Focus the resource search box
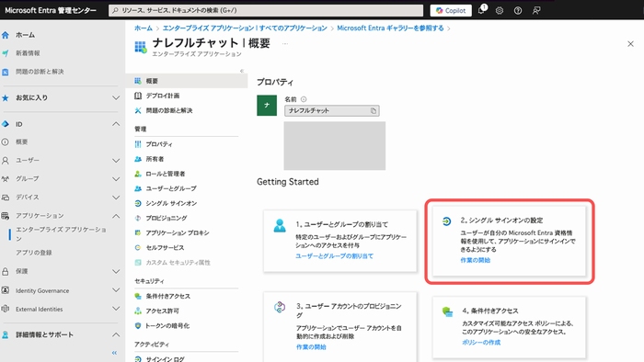The width and height of the screenshot is (644, 362). coord(266,11)
